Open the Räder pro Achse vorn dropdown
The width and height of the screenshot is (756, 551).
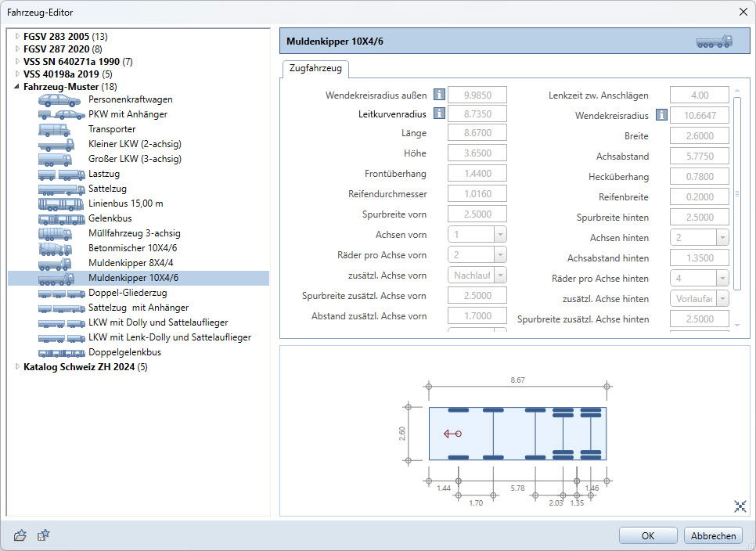click(500, 255)
